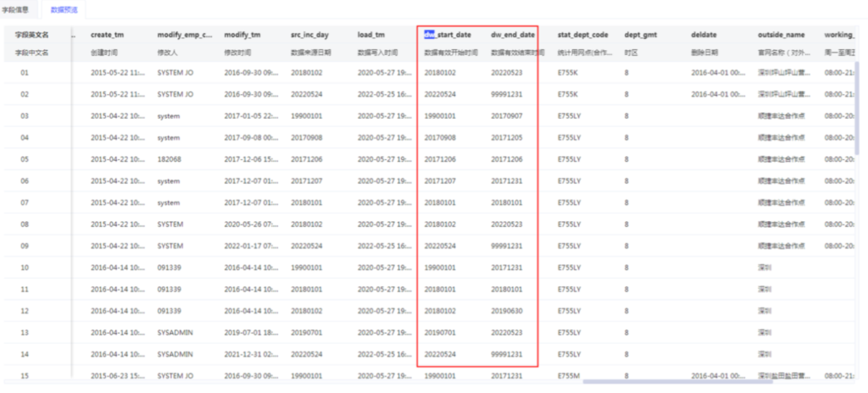Select the create_tm column header
The image size is (868, 393).
[109, 35]
